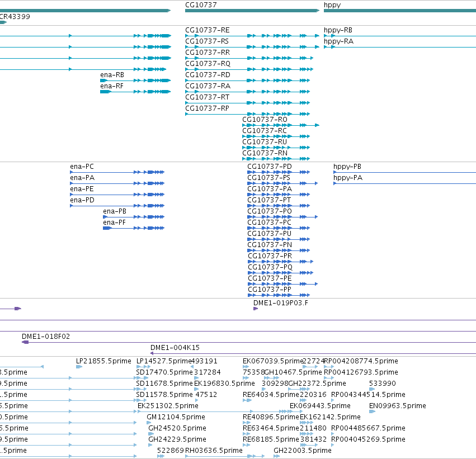
Task: Select protein CG10737-PO
Action: click(270, 211)
